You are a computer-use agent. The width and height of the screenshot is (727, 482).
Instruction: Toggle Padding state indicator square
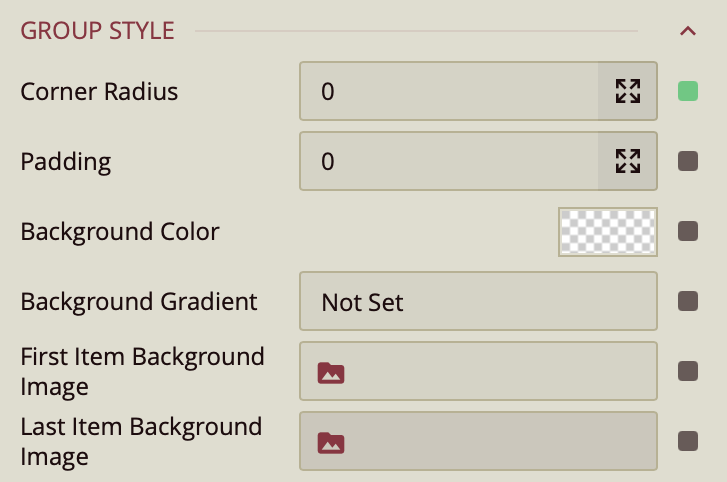pos(688,161)
